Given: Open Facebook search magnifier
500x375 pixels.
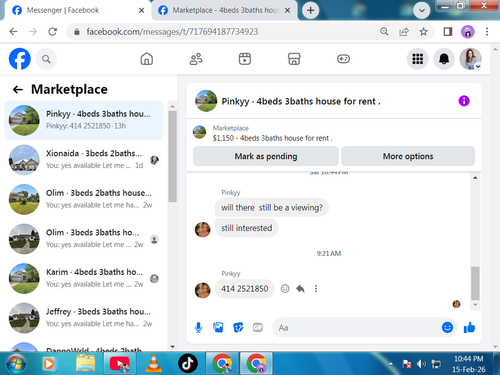Looking at the screenshot, I should coord(46,59).
